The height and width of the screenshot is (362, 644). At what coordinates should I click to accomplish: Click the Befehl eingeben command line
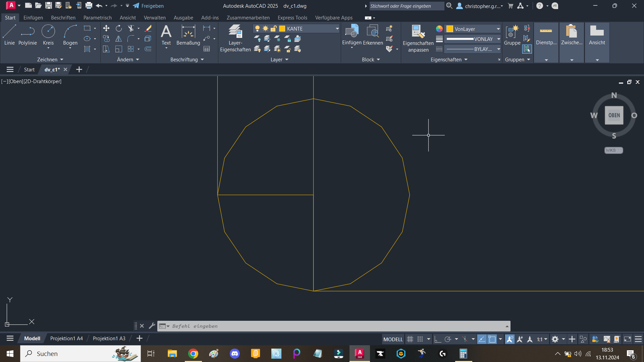click(x=334, y=326)
